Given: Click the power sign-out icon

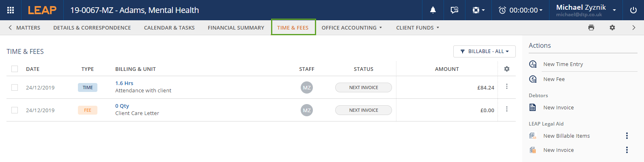Looking at the screenshot, I should pos(633,10).
